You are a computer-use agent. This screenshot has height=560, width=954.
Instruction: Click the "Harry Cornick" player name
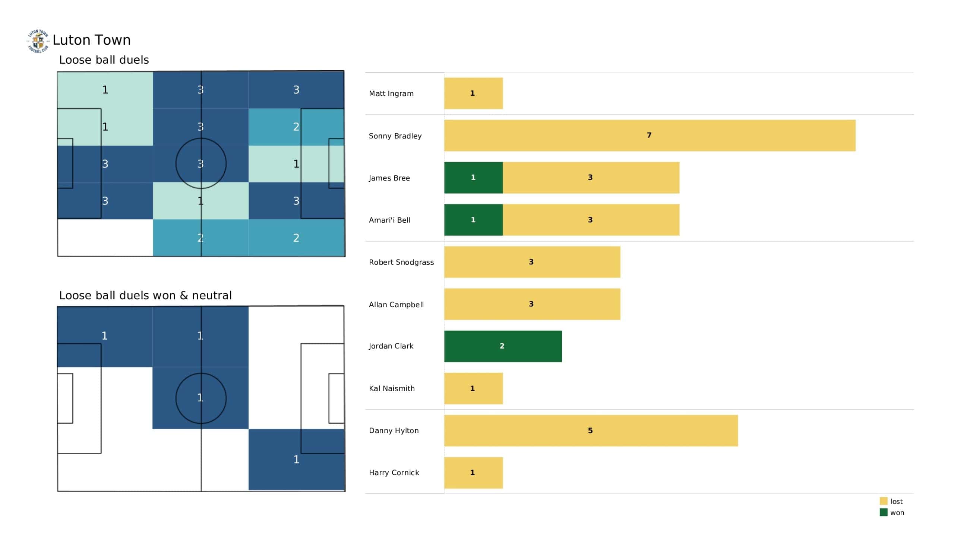point(394,472)
